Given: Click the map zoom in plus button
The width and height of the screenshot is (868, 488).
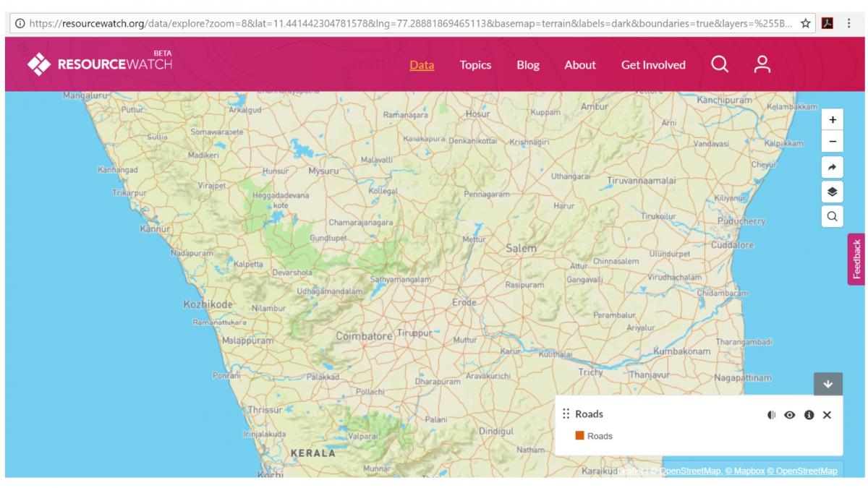Looking at the screenshot, I should [x=832, y=119].
